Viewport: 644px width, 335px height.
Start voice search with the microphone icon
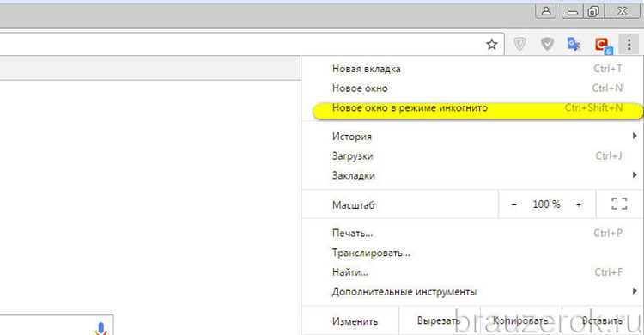pyautogui.click(x=101, y=328)
